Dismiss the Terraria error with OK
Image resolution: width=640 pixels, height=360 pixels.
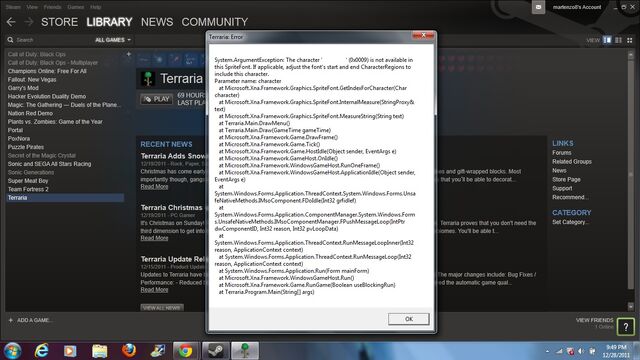409,319
